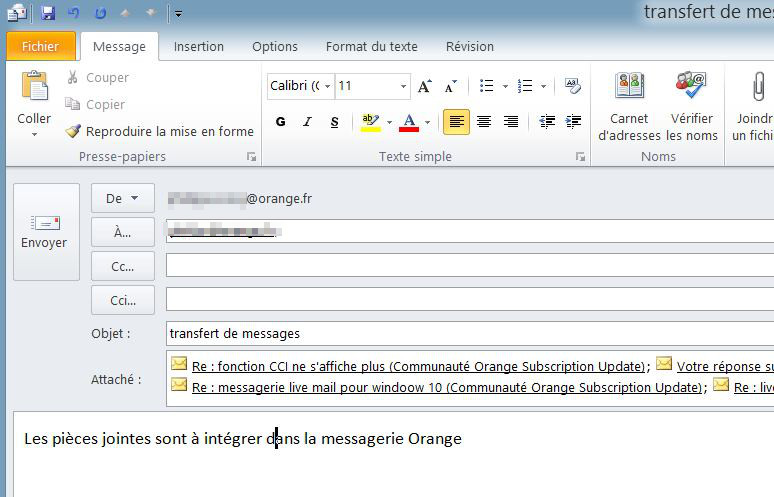
Task: Click the Save icon in the quick access toolbar
Action: (x=47, y=13)
